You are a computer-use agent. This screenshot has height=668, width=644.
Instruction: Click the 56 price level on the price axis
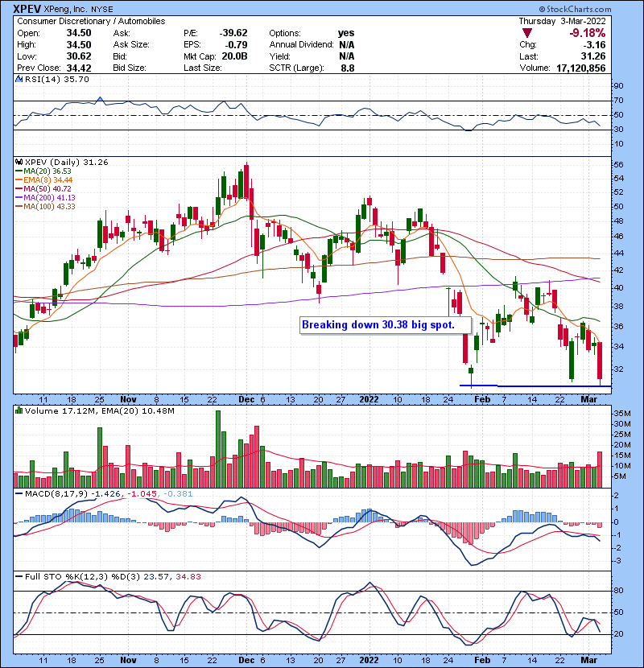point(618,165)
